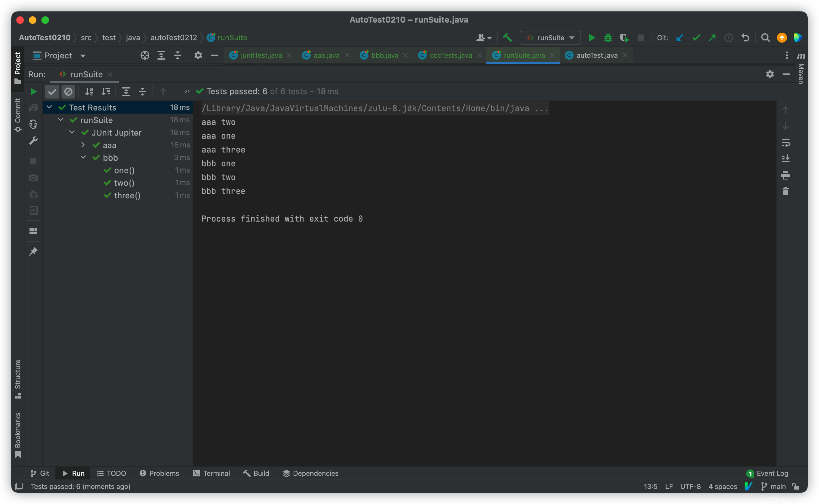The image size is (819, 504).
Task: Click the UTF-8 encoding status item
Action: click(x=690, y=486)
